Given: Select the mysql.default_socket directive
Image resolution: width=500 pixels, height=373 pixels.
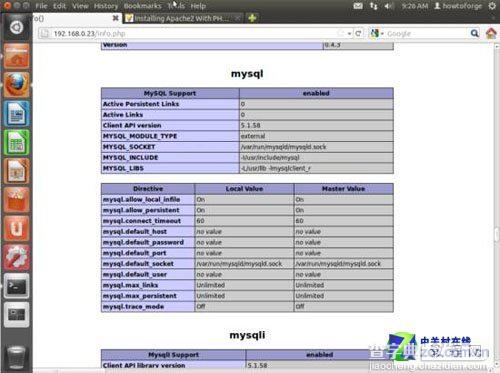Looking at the screenshot, I should click(x=138, y=263).
